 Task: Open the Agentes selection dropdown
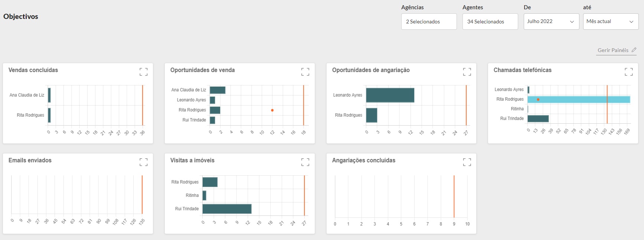point(490,22)
